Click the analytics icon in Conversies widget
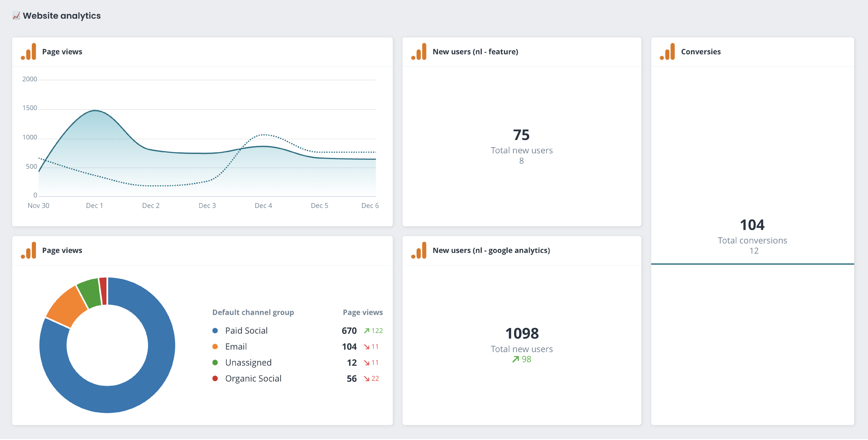The height and width of the screenshot is (440, 868). point(667,52)
